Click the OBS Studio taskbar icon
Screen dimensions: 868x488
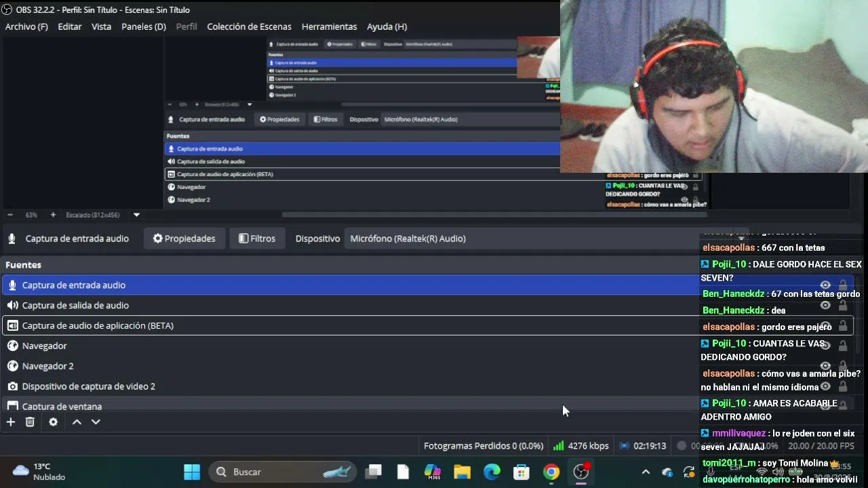coord(581,472)
